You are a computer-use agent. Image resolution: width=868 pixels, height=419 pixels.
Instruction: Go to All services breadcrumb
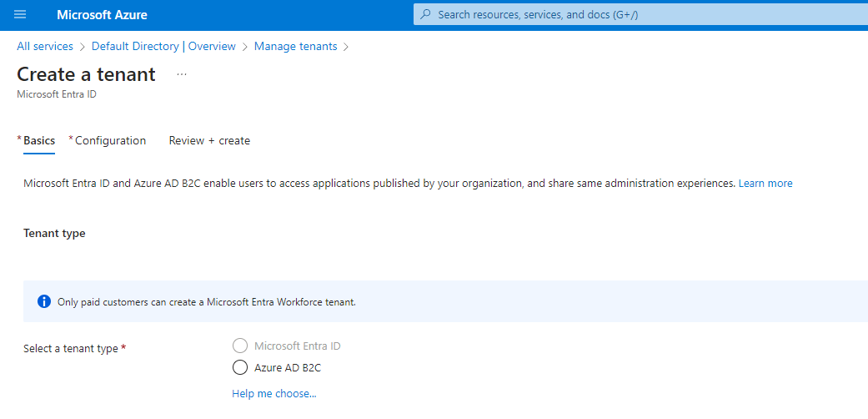click(x=45, y=47)
